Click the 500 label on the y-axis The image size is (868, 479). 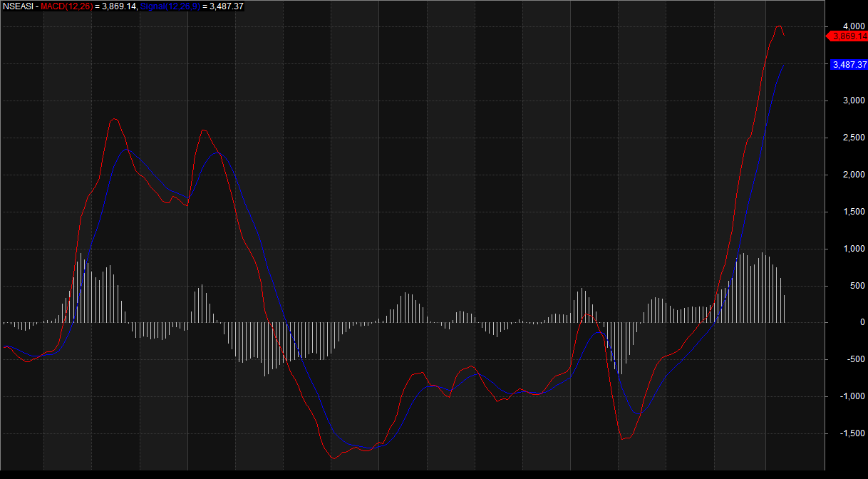[x=849, y=286]
